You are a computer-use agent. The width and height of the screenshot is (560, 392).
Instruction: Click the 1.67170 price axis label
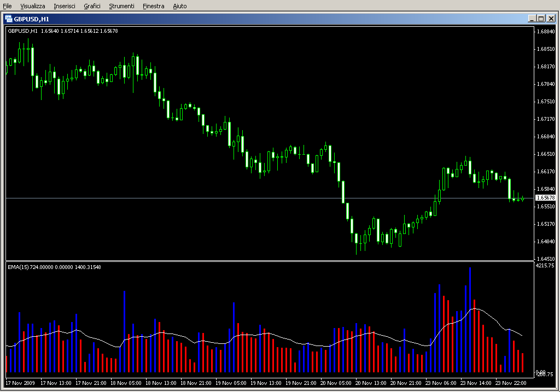(x=546, y=119)
